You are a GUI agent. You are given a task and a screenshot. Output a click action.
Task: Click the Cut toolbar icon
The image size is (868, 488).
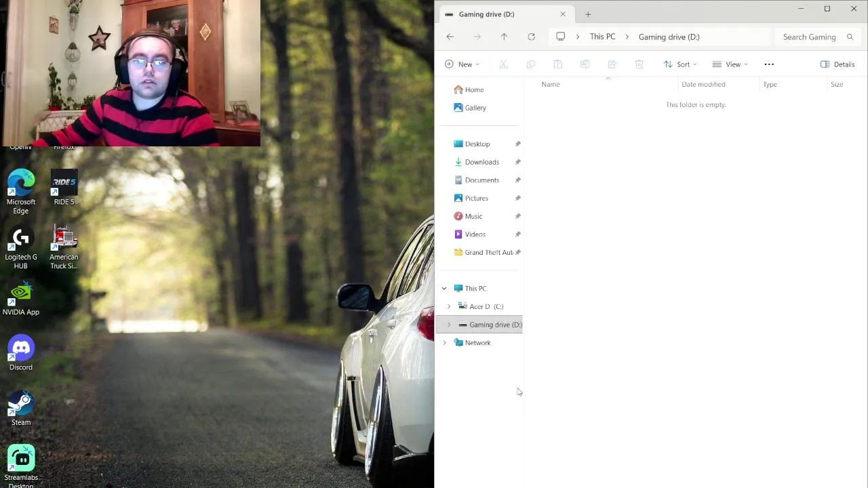pos(503,64)
